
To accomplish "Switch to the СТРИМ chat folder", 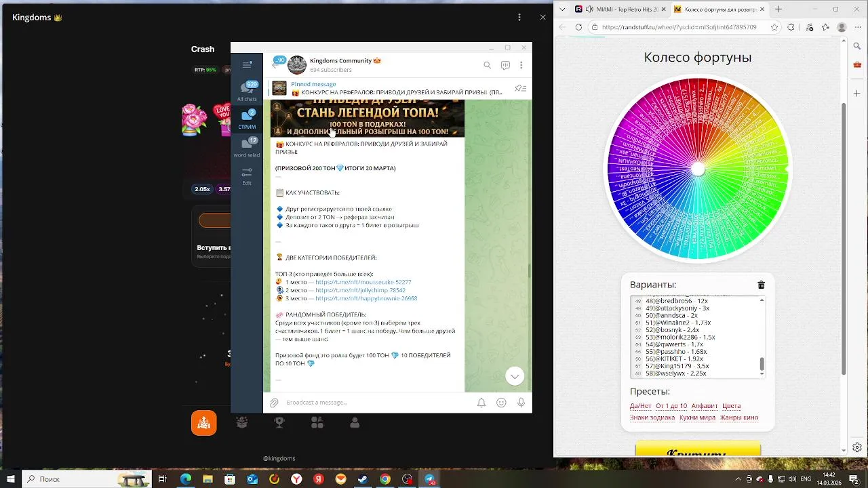I will coord(247,119).
